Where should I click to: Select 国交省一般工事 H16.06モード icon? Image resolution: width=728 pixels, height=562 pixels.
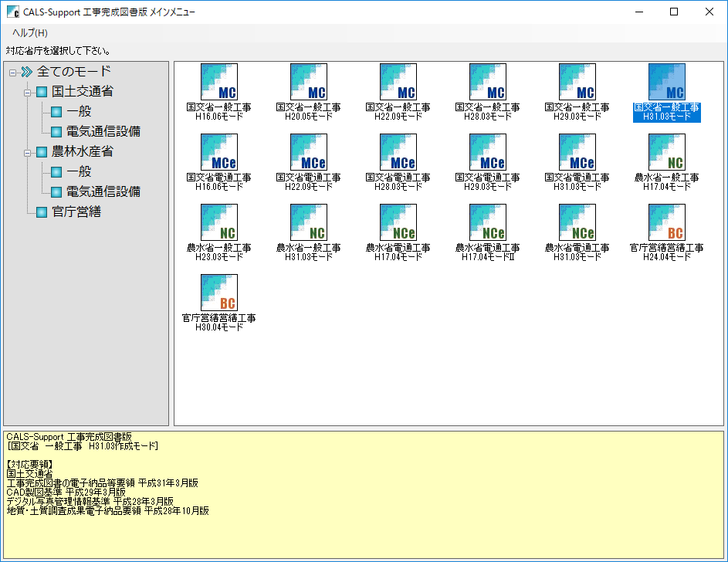tap(218, 83)
